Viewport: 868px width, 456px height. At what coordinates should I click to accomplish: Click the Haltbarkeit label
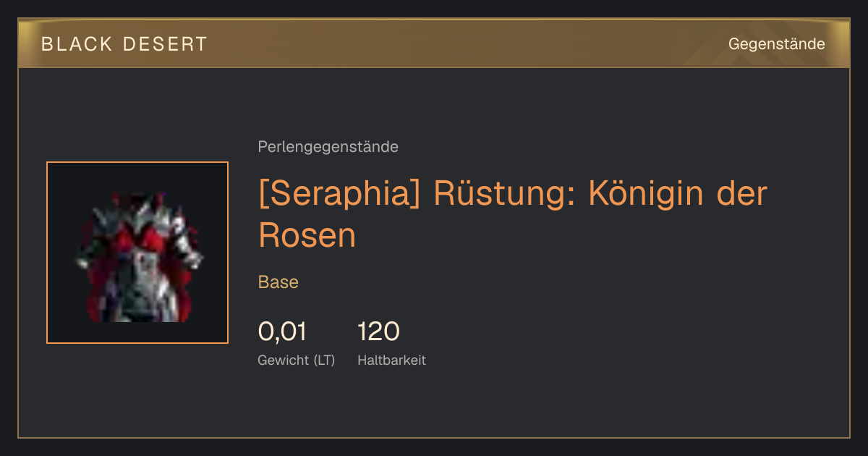coord(391,360)
